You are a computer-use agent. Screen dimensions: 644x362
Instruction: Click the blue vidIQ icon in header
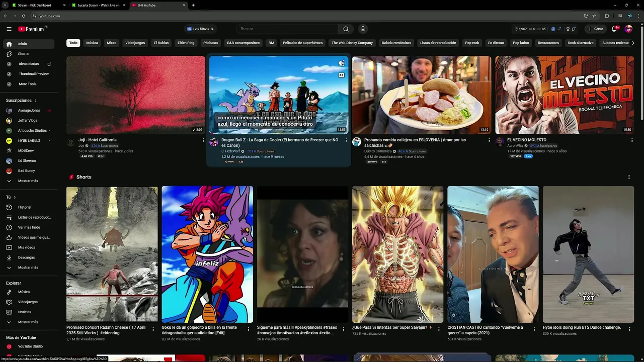[x=553, y=29]
